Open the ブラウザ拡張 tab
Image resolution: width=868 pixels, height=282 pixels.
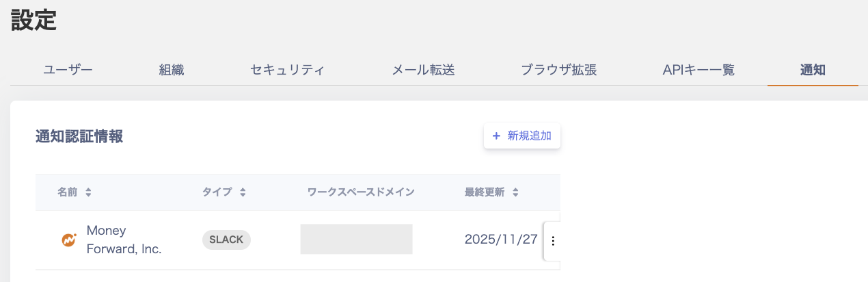click(559, 70)
